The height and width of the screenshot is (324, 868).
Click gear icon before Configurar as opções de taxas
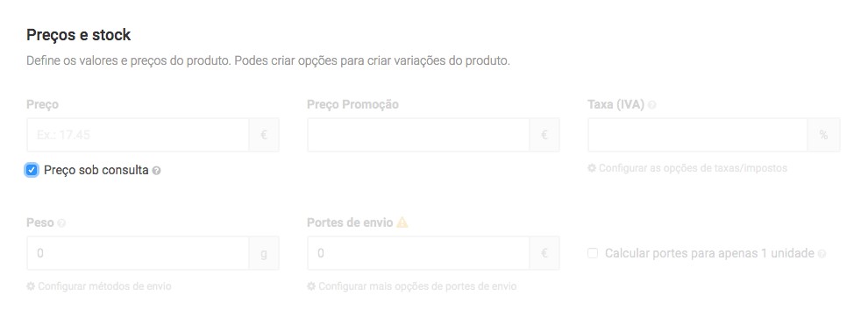592,167
